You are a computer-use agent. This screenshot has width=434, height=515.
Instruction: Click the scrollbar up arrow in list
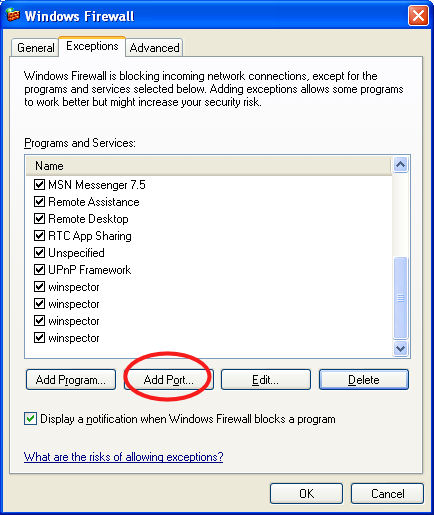click(400, 164)
